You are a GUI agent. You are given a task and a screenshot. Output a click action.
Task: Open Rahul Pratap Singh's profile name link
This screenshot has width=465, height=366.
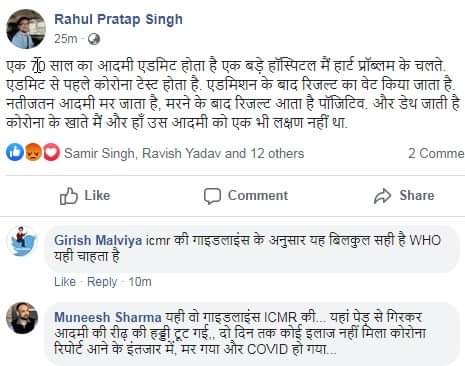coord(119,19)
